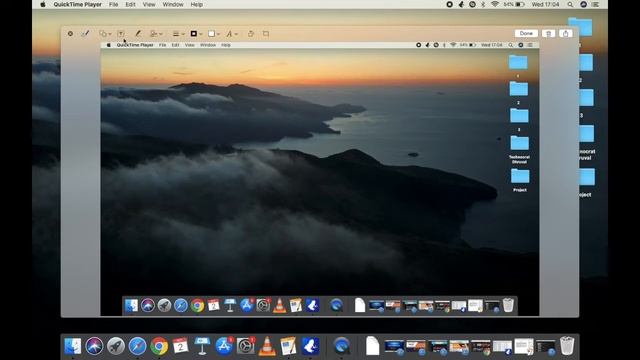Open Keynote from the Dock
Screen dimensions: 640x360
click(202, 346)
